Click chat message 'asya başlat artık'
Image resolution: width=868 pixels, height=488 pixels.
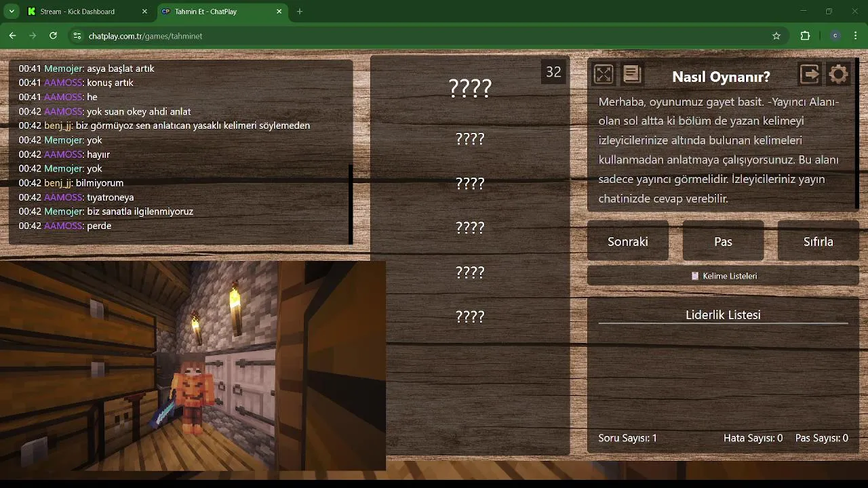(x=121, y=68)
